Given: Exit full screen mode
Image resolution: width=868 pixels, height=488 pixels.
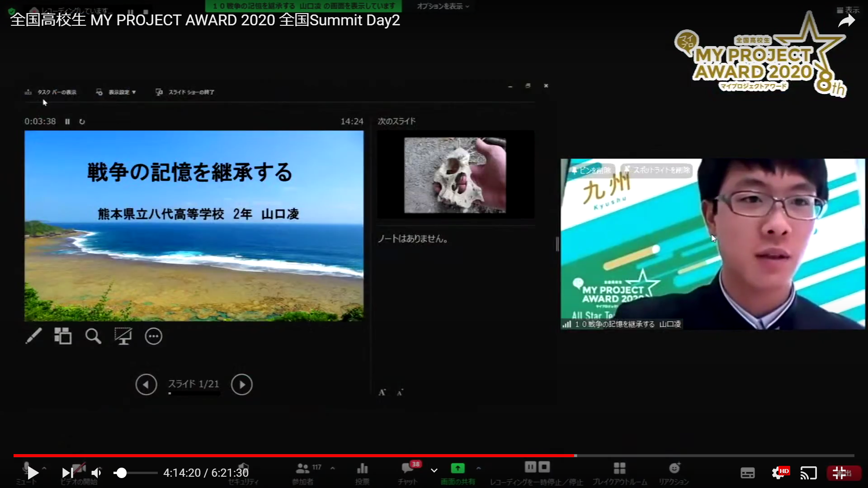Looking at the screenshot, I should coord(840,473).
